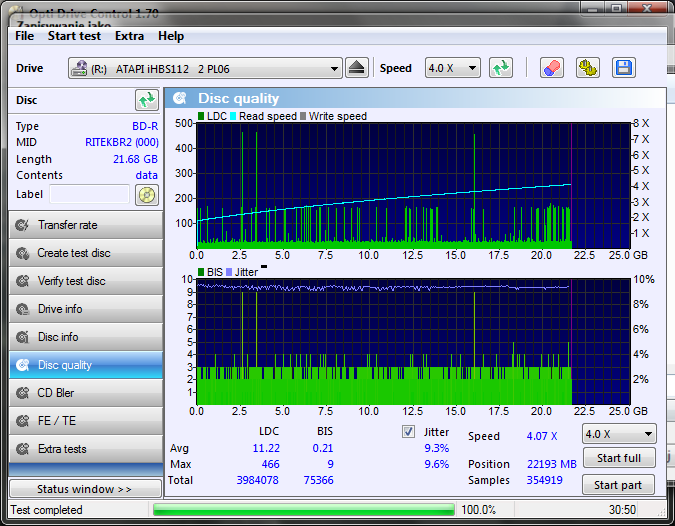Viewport: 675px width, 526px height.
Task: Save results with the floppy disk icon
Action: click(x=624, y=68)
